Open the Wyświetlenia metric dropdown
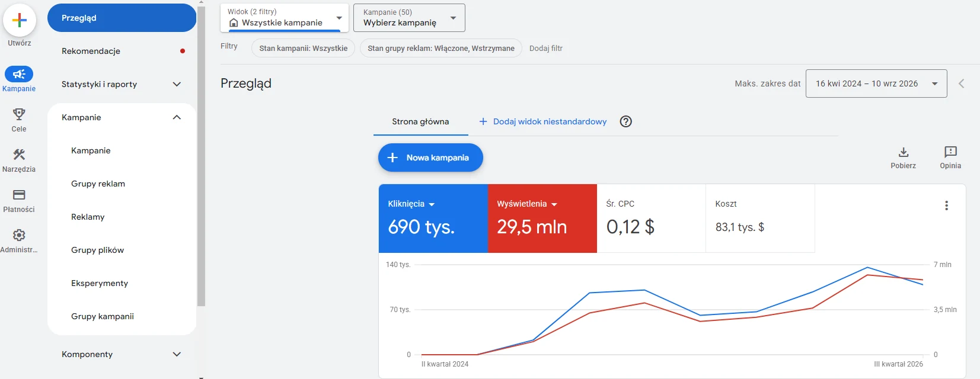980x379 pixels. coord(554,204)
